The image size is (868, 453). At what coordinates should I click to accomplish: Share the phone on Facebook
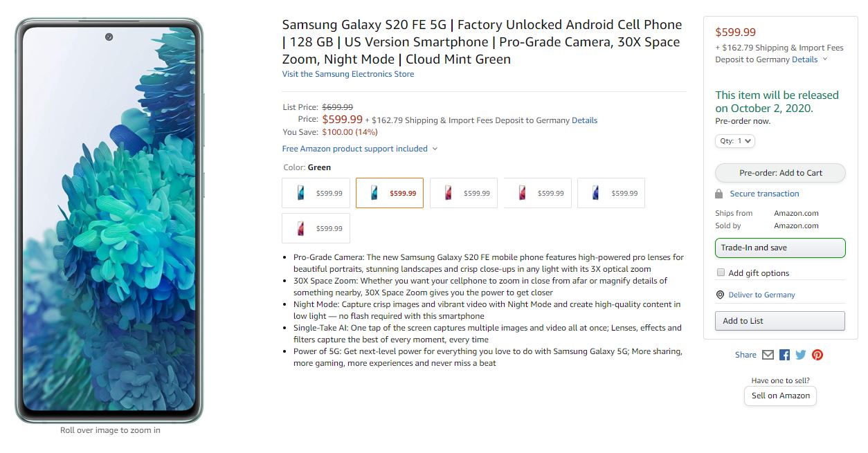click(784, 355)
